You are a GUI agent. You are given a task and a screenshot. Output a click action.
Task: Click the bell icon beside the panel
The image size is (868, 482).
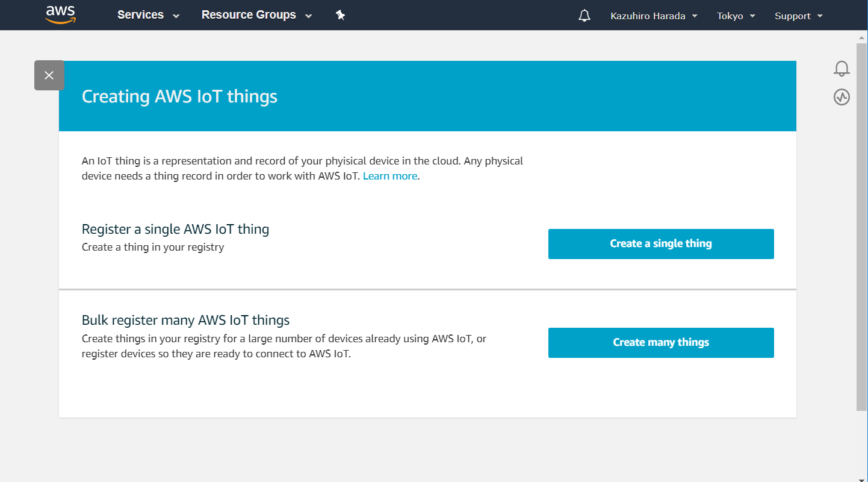coord(842,69)
